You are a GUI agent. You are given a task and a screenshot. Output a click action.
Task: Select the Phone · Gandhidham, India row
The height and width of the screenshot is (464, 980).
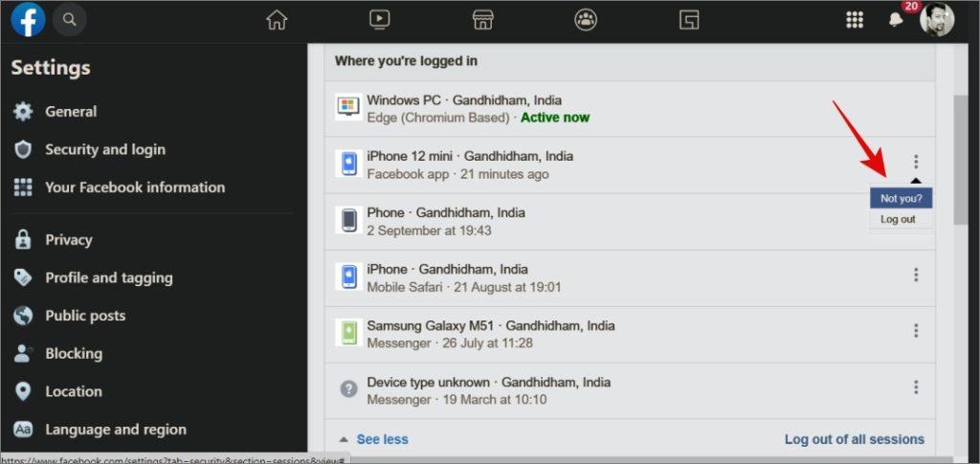(630, 222)
